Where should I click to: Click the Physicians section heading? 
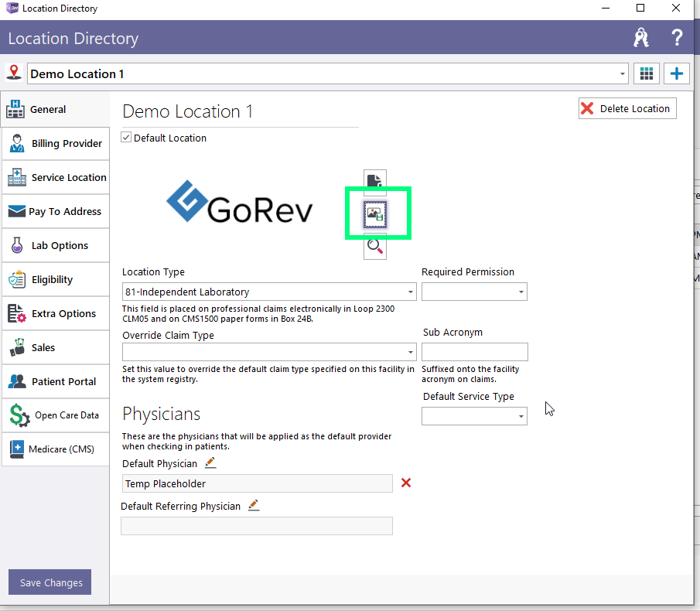161,415
